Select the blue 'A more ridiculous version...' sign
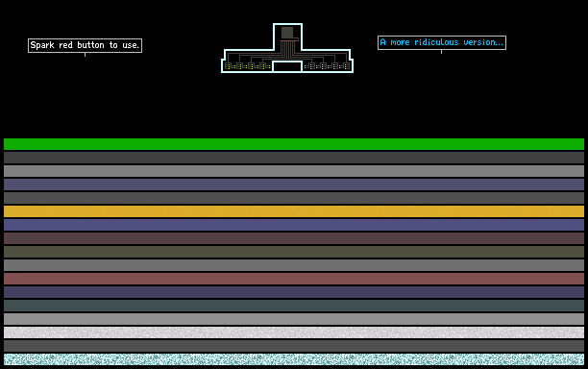 click(442, 42)
